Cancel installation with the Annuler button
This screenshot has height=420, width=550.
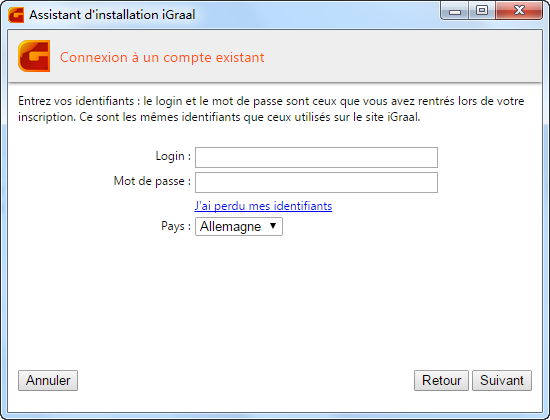(x=48, y=380)
